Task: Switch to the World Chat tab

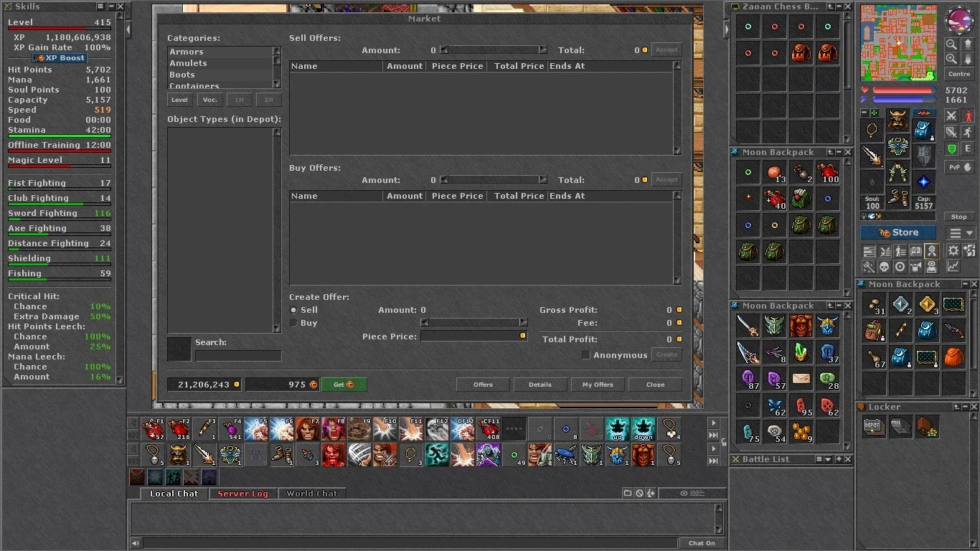Action: pos(311,494)
